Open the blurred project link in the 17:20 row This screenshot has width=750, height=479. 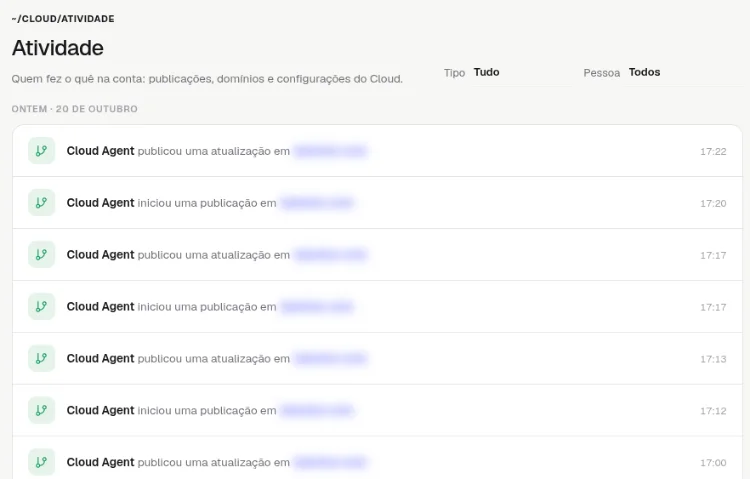coord(318,203)
